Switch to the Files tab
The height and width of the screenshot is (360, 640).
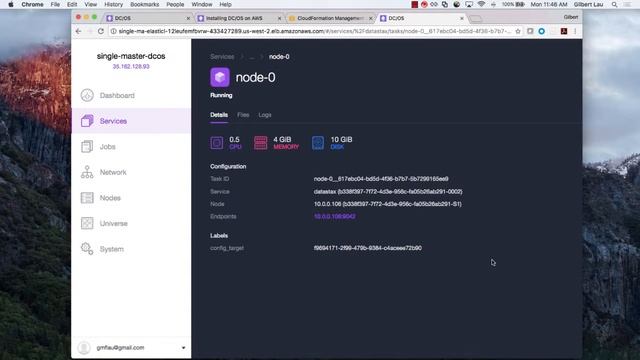click(x=243, y=115)
